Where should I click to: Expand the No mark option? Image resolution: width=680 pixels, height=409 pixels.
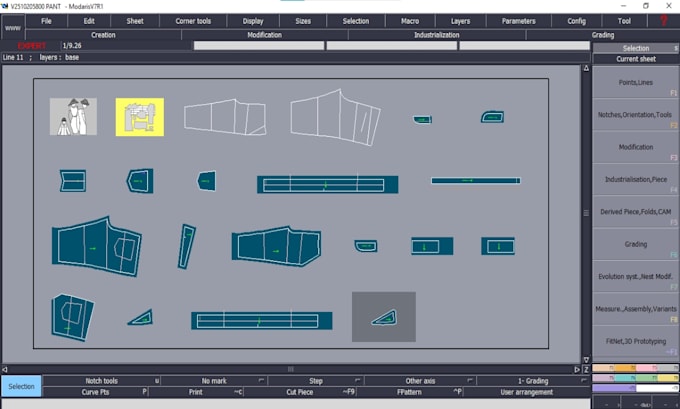[214, 381]
